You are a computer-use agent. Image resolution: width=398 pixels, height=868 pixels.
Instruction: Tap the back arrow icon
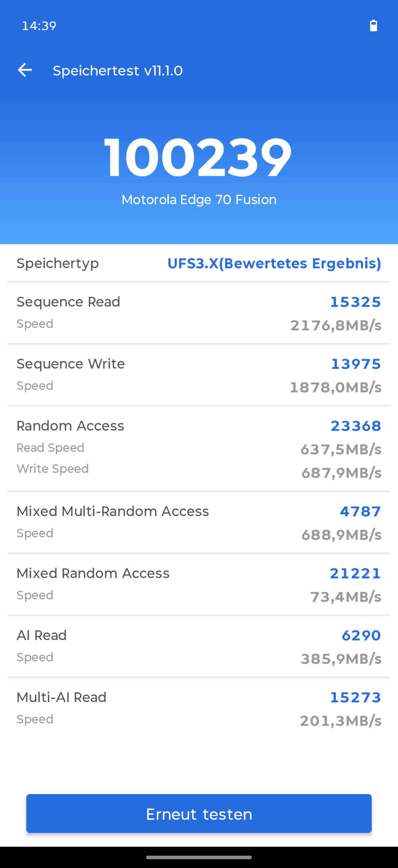(25, 70)
